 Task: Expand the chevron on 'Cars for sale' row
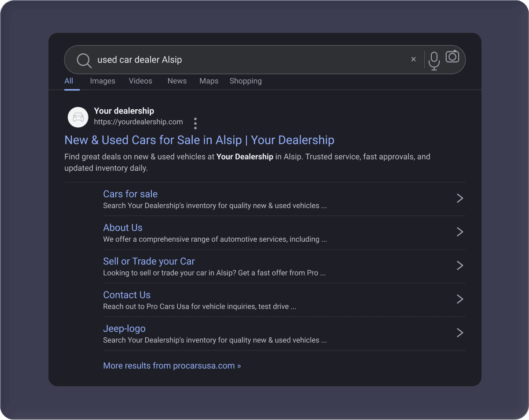pyautogui.click(x=460, y=198)
